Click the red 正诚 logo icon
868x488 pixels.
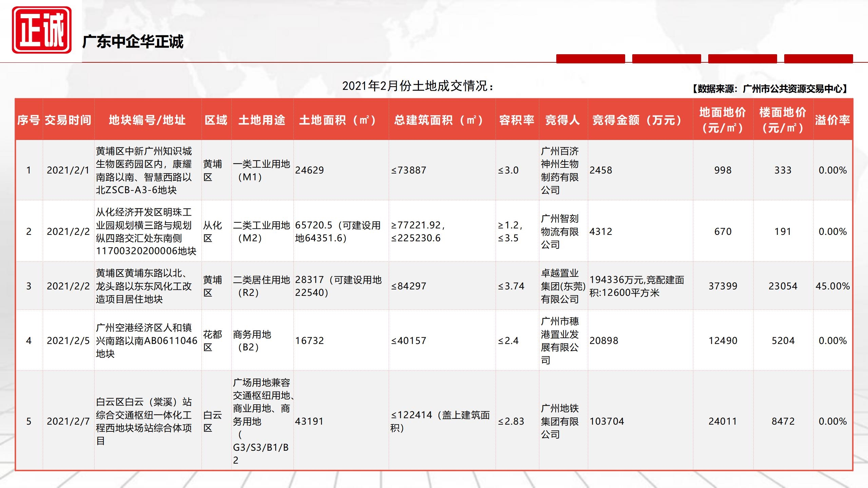point(42,30)
